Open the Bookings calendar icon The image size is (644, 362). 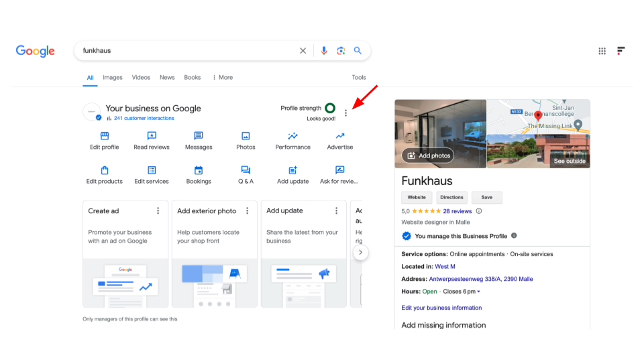199,170
